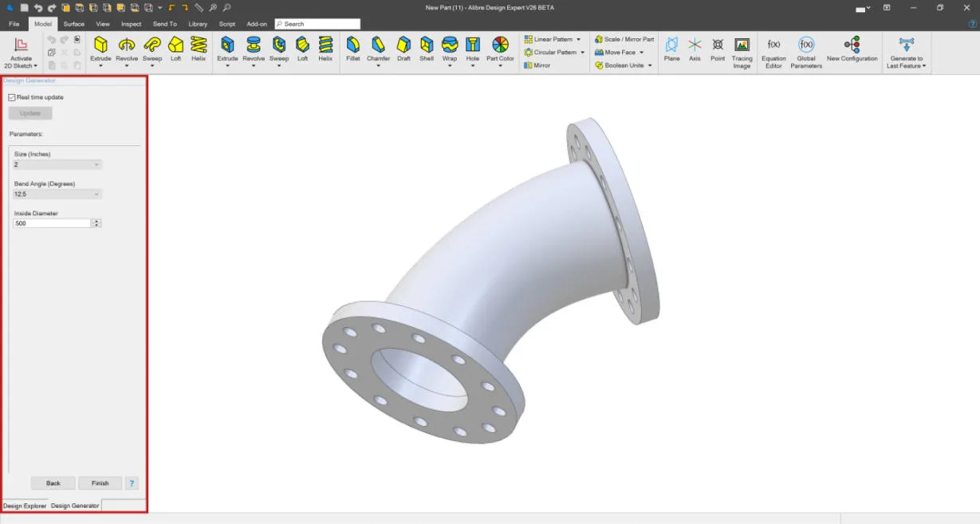980x524 pixels.
Task: Open the Design Generator help button
Action: click(132, 483)
